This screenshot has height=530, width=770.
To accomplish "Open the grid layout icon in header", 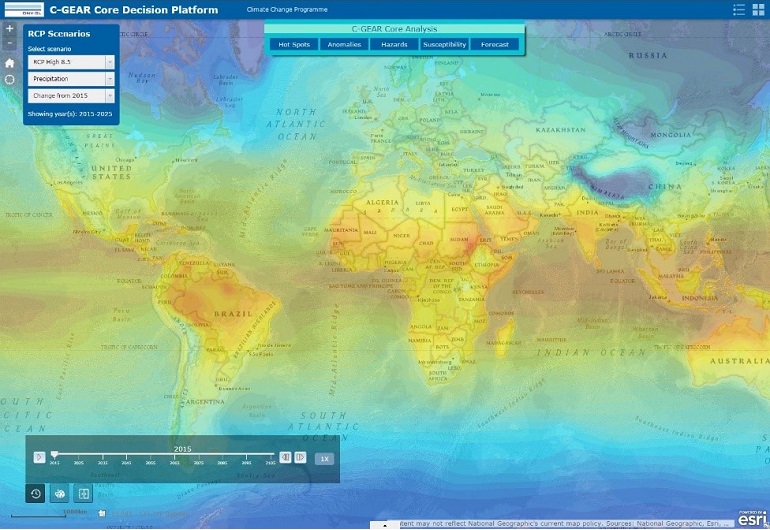I will pos(758,9).
